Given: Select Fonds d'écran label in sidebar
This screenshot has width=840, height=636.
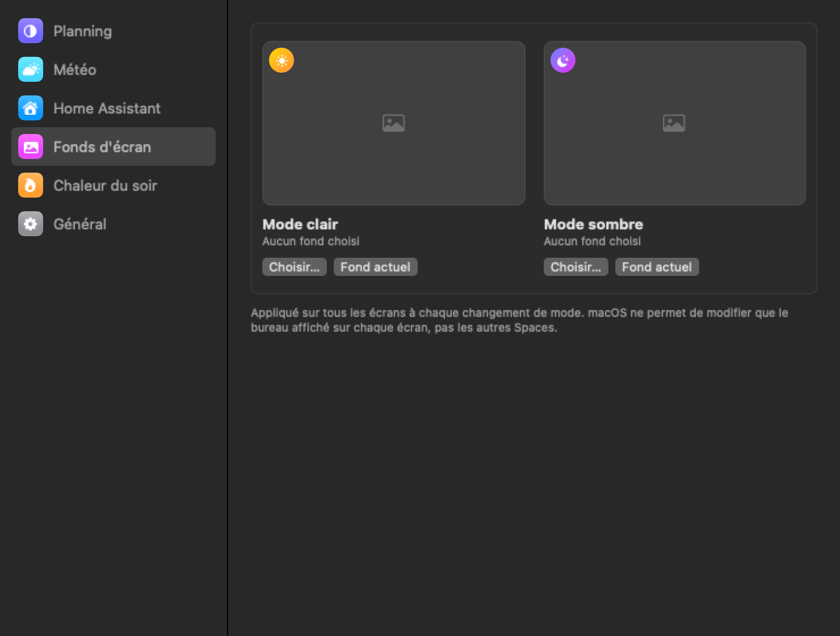Looking at the screenshot, I should coord(102,147).
